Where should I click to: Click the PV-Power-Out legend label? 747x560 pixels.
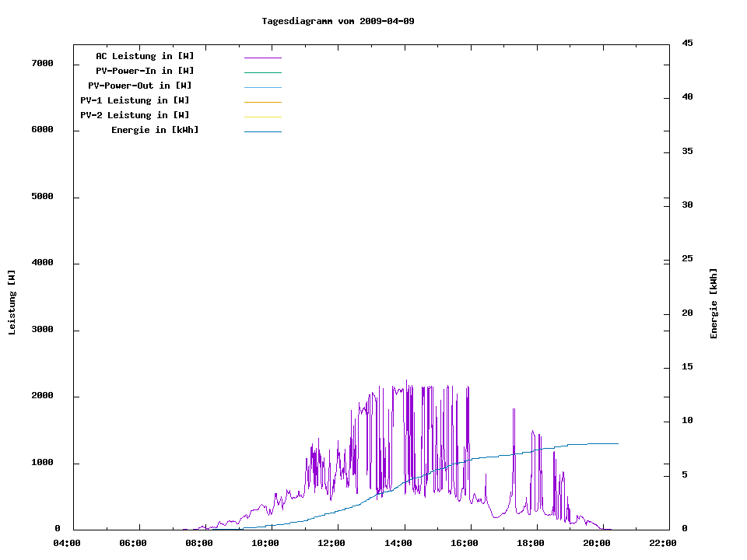(140, 86)
